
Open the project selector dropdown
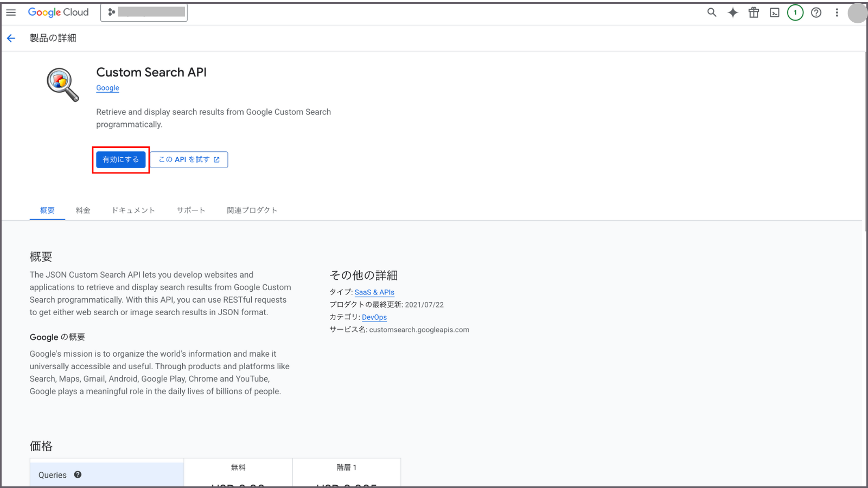tap(144, 12)
